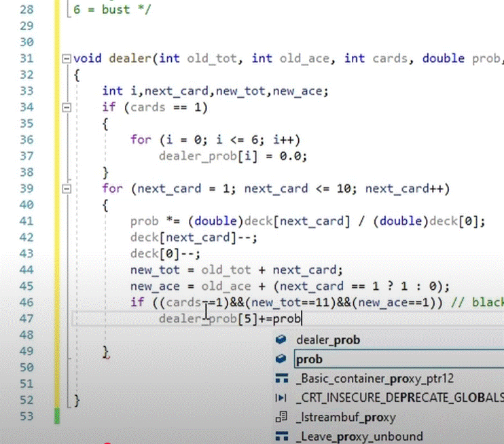Click the class icon beside _Leave_proxy_unbound
The image size is (504, 444).
click(281, 436)
